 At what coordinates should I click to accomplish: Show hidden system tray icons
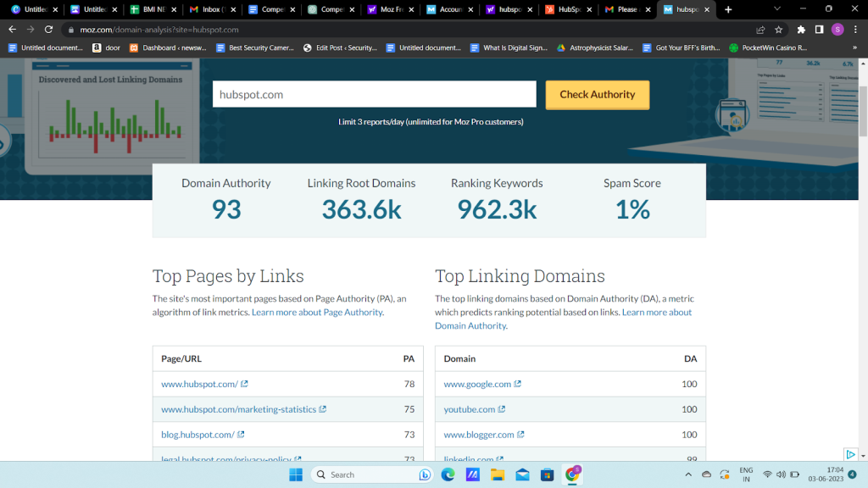click(x=689, y=474)
